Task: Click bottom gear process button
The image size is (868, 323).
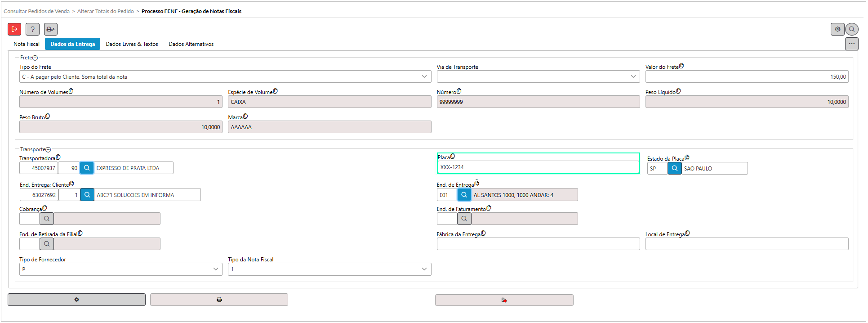Action: (76, 300)
